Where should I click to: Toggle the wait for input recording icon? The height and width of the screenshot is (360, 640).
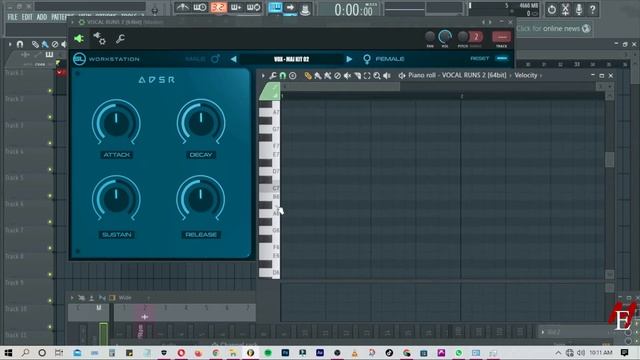(x=200, y=7)
